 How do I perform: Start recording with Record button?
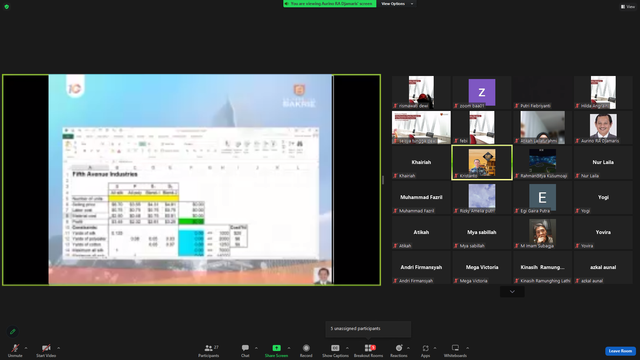(306, 350)
